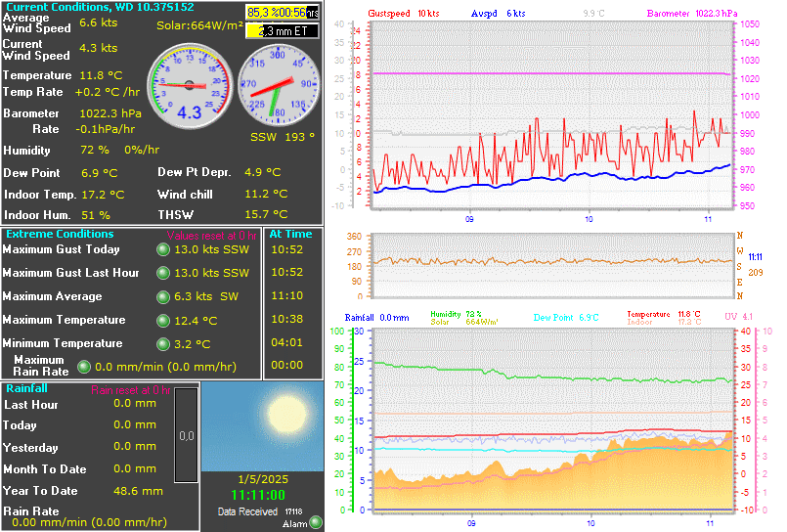Select the Rainfall section header
Viewport: 787px width, 532px height.
[26, 388]
